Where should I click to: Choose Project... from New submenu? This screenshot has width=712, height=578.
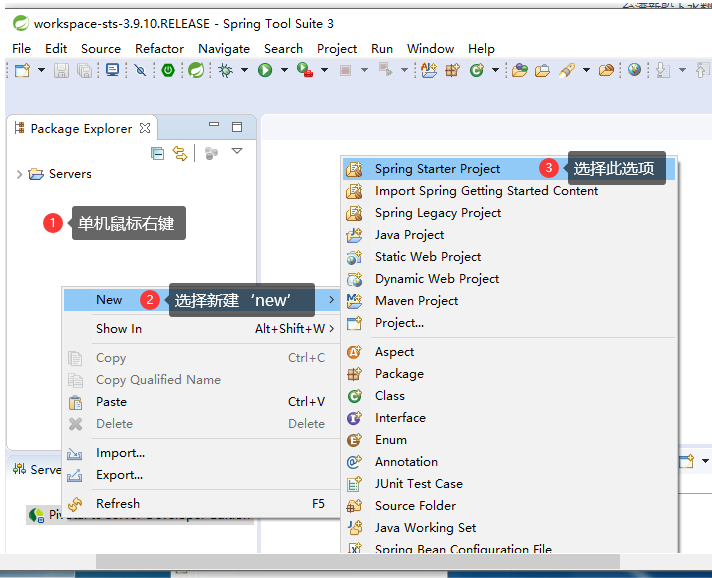[509, 323]
